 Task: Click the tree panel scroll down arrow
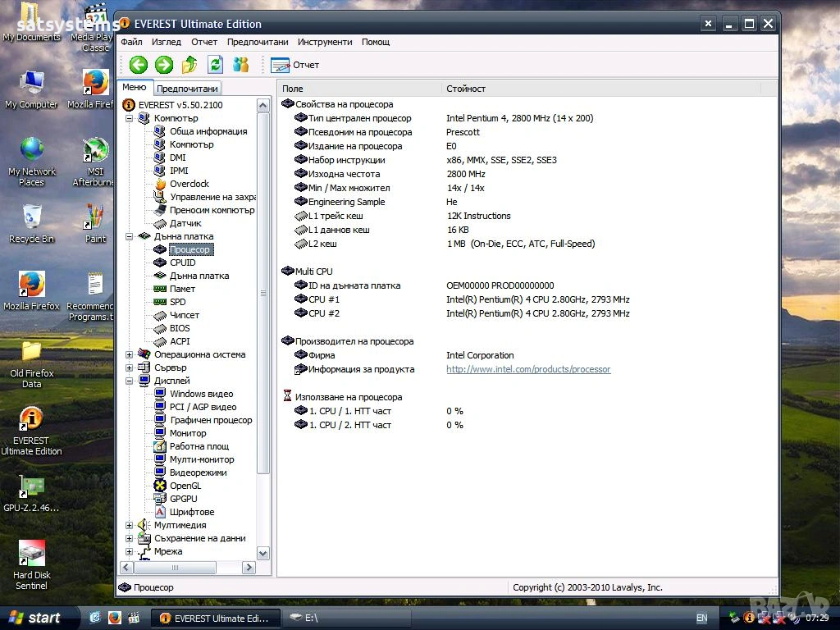[262, 554]
